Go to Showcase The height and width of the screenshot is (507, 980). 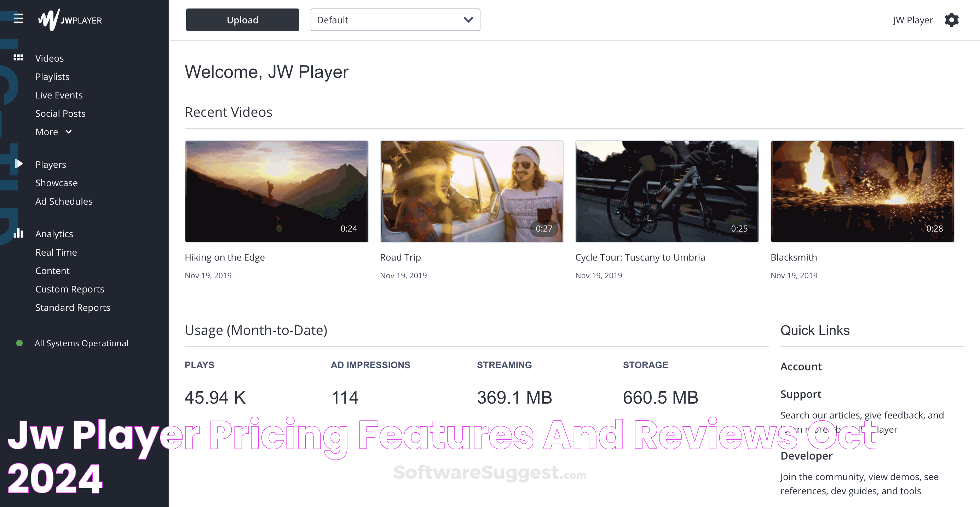[x=57, y=183]
